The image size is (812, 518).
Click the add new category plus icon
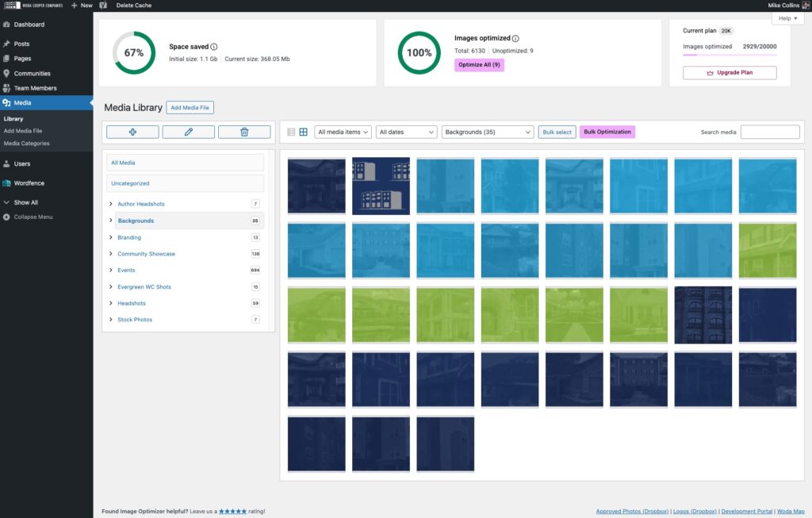point(132,132)
